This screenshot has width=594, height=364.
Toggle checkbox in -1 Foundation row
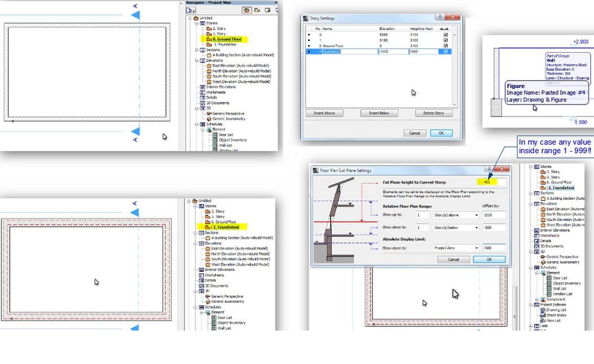point(445,52)
